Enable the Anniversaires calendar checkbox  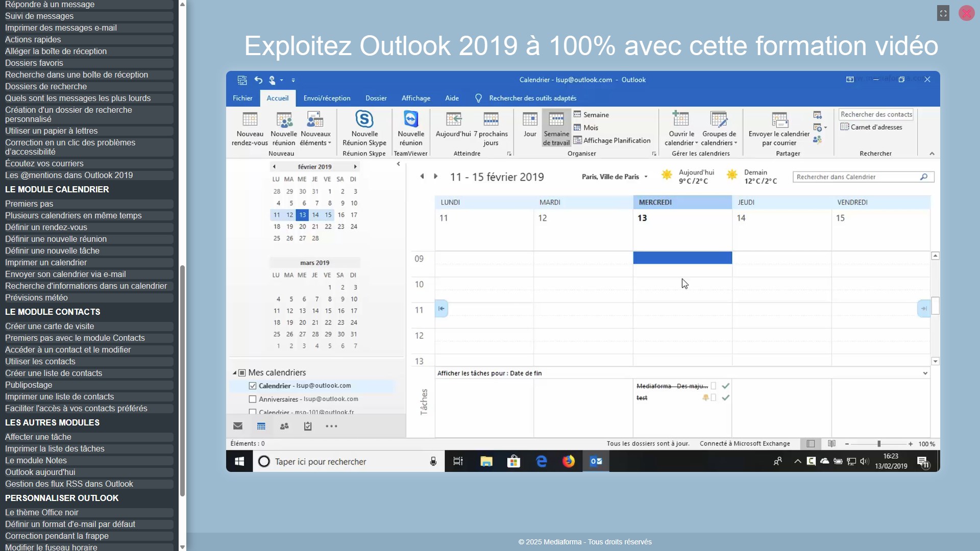[253, 399]
